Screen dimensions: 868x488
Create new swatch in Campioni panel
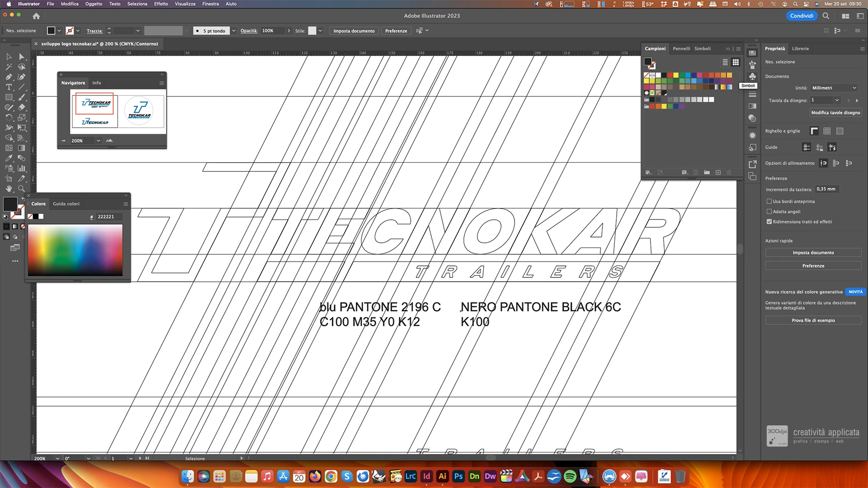(x=718, y=172)
